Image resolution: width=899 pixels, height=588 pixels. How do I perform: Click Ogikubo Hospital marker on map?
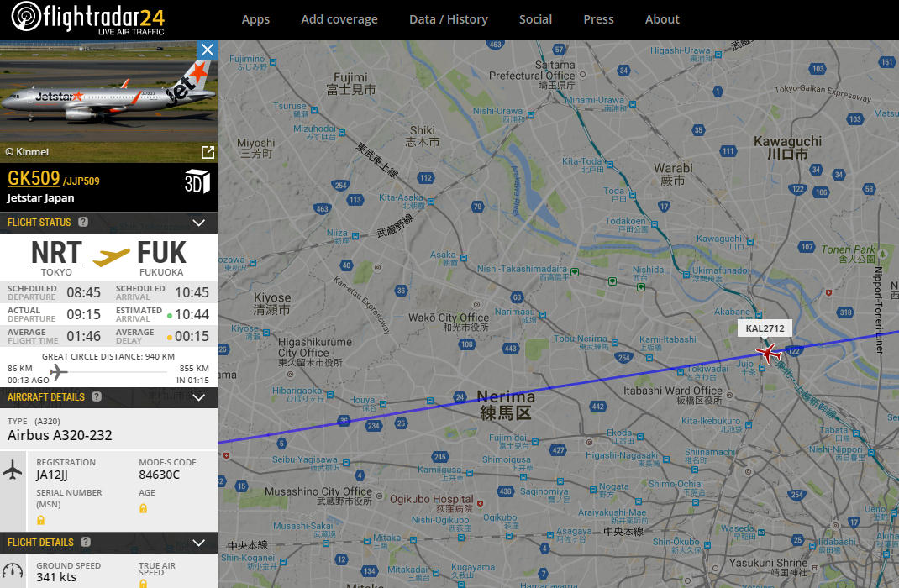pyautogui.click(x=480, y=504)
